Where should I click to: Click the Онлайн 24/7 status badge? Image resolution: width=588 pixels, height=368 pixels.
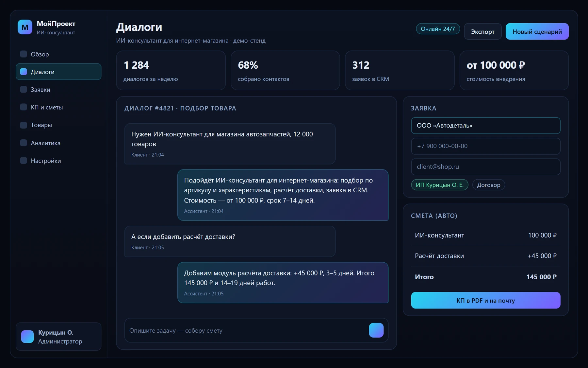point(438,29)
